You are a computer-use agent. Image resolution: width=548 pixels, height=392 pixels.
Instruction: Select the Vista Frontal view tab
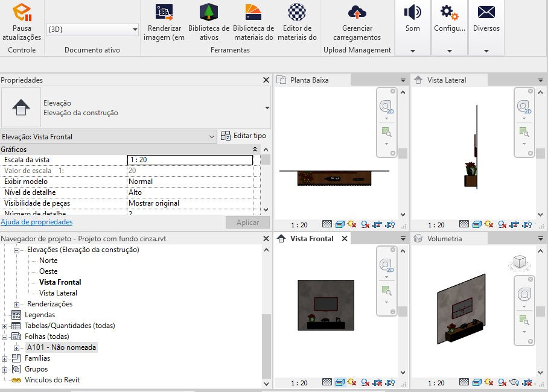coord(312,239)
